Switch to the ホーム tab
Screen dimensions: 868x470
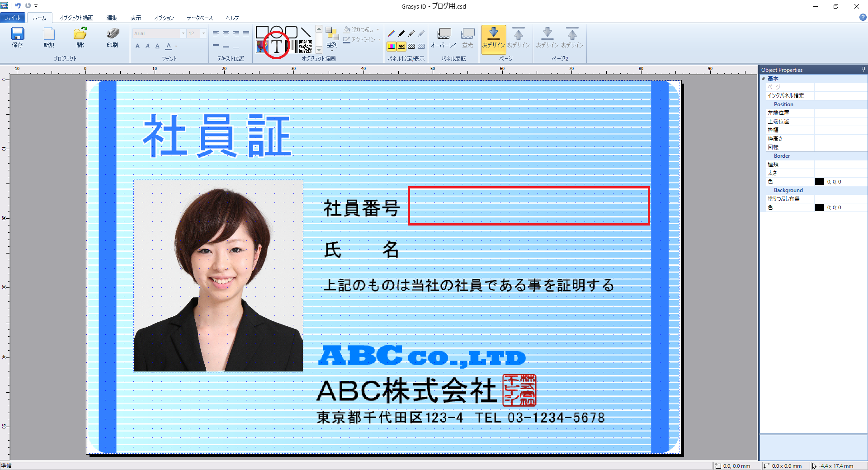[39, 18]
